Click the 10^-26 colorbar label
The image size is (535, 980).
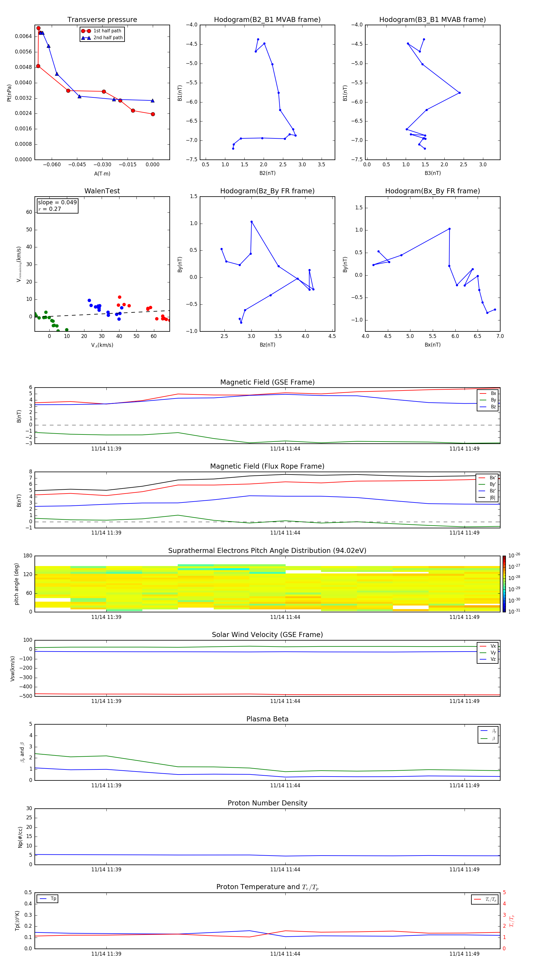coord(514,555)
